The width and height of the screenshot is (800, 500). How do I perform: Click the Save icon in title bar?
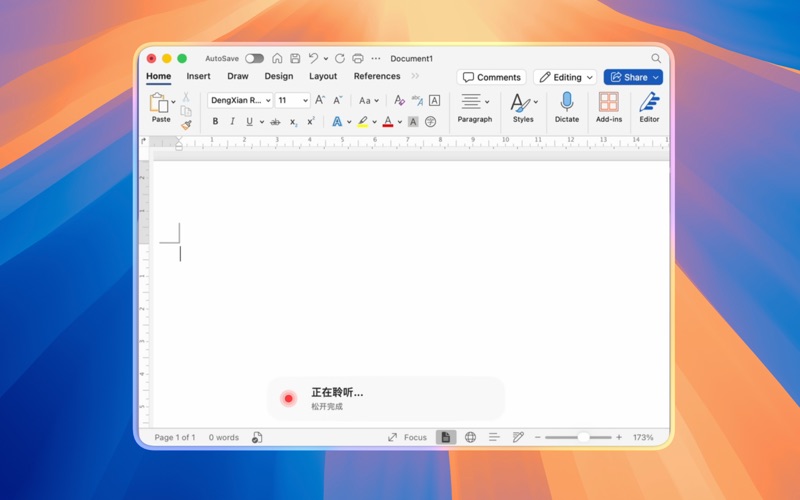pos(295,59)
